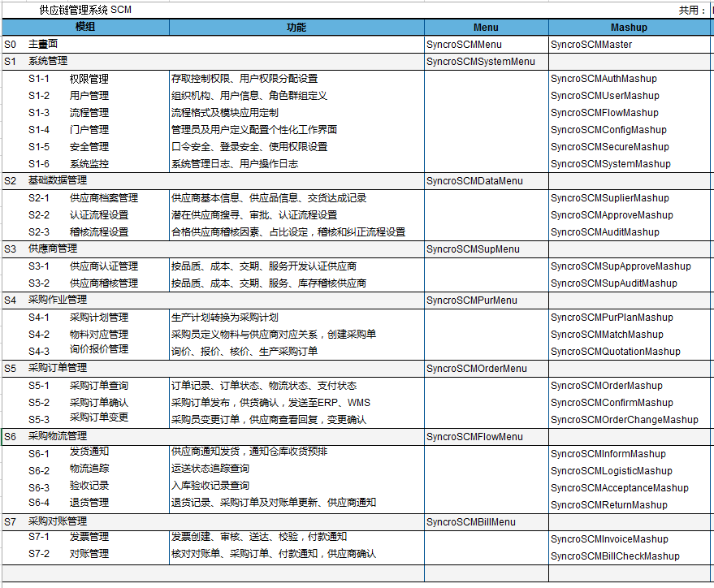
Task: Click the "SyncroSCMSupMenu" cell
Action: point(473,249)
